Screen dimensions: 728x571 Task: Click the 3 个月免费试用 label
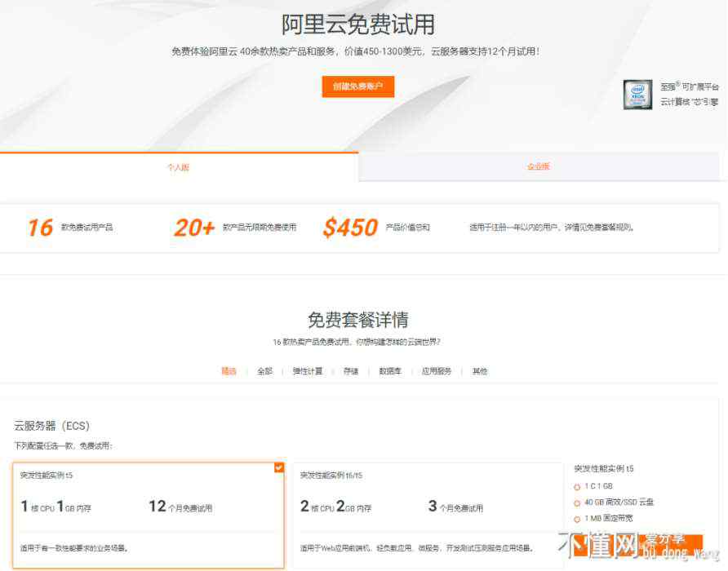pyautogui.click(x=455, y=507)
